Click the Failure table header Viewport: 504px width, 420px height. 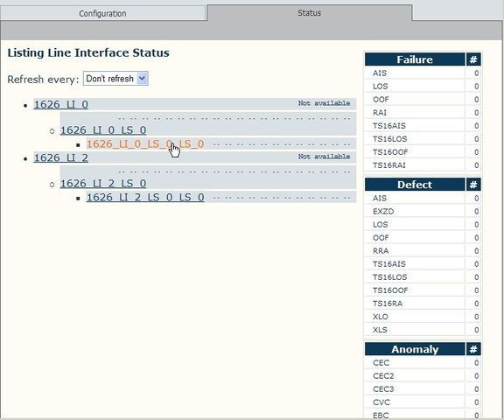click(x=415, y=59)
